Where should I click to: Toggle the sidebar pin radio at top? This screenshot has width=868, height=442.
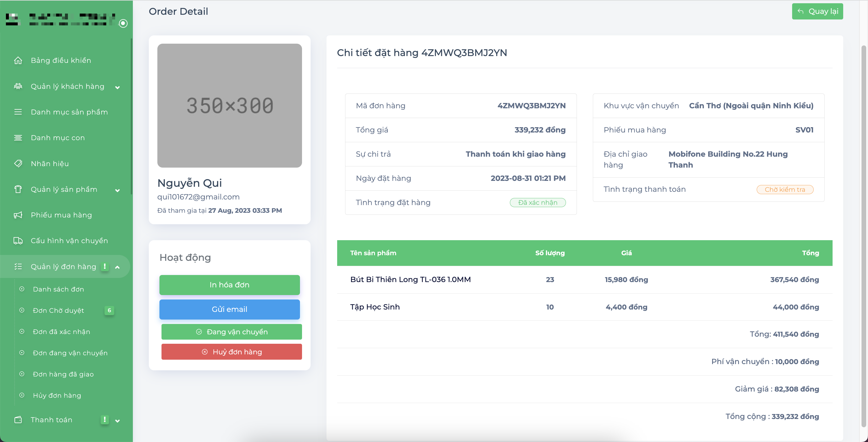pyautogui.click(x=123, y=23)
